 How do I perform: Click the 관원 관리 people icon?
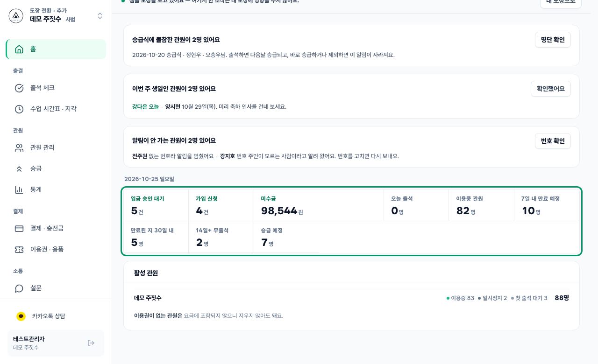tap(19, 147)
